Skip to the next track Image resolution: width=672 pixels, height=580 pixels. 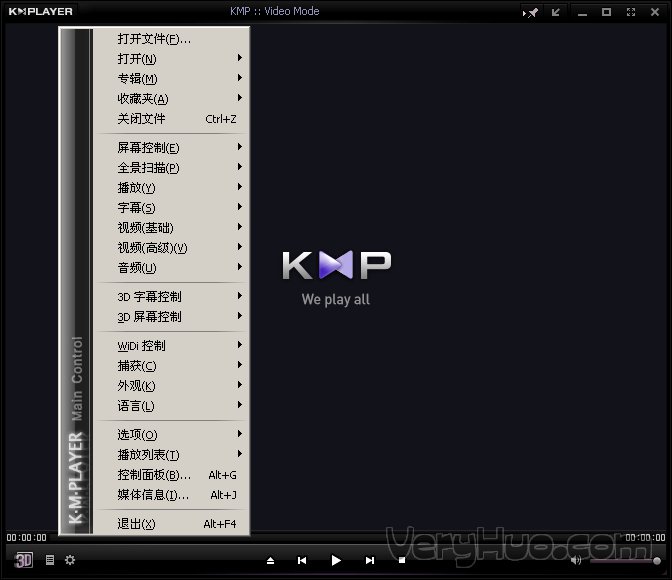(370, 560)
